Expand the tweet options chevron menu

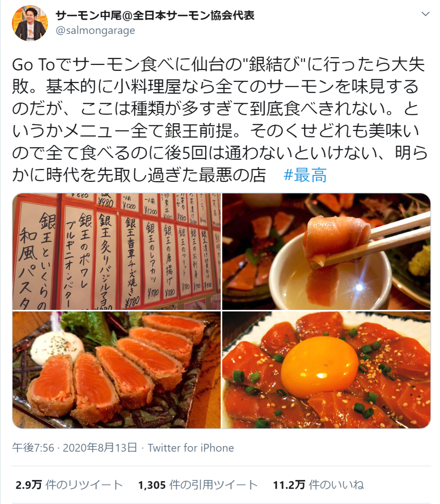click(x=425, y=14)
